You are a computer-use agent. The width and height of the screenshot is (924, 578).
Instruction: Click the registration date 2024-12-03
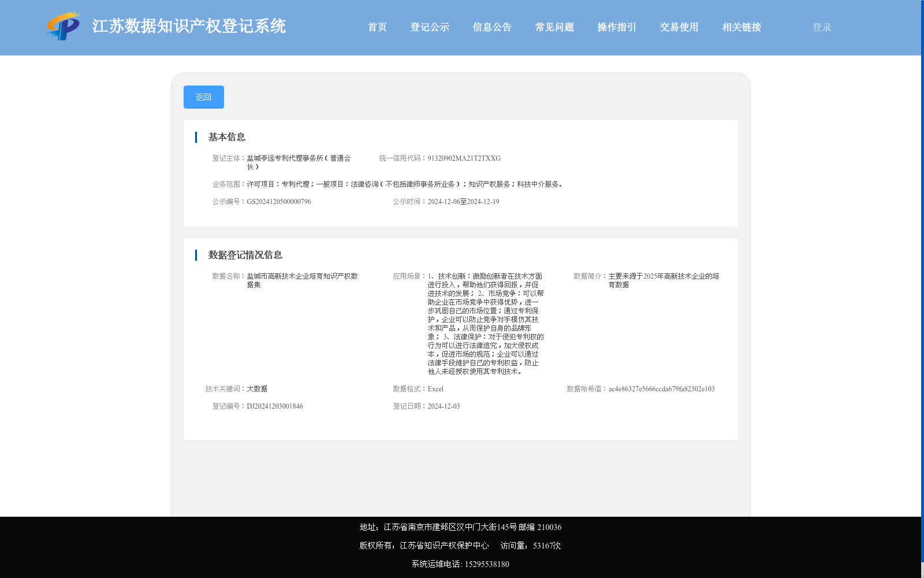[444, 406]
